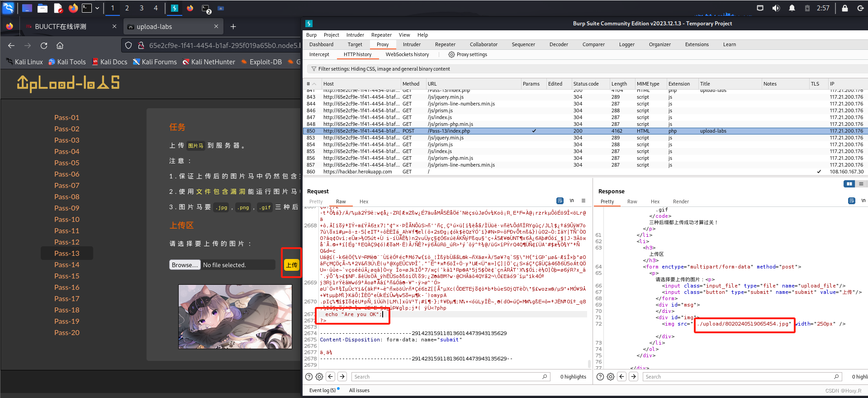
Task: Switch Response view to Raw
Action: pos(632,201)
